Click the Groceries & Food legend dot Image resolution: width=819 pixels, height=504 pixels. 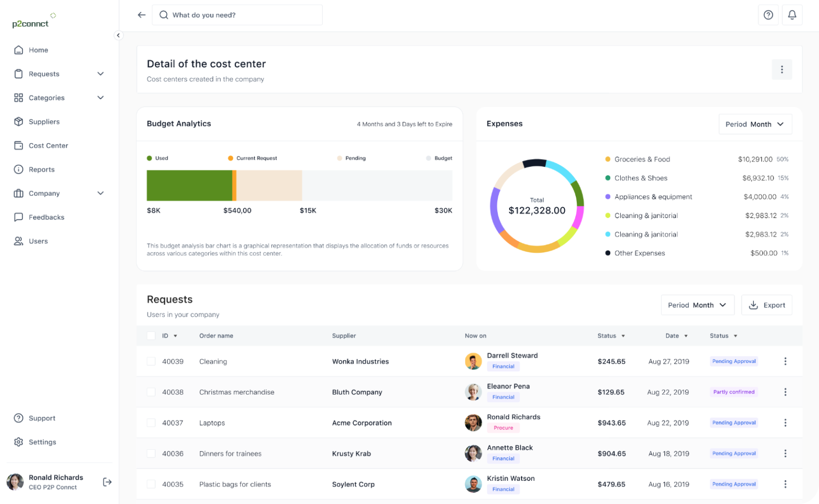point(608,159)
